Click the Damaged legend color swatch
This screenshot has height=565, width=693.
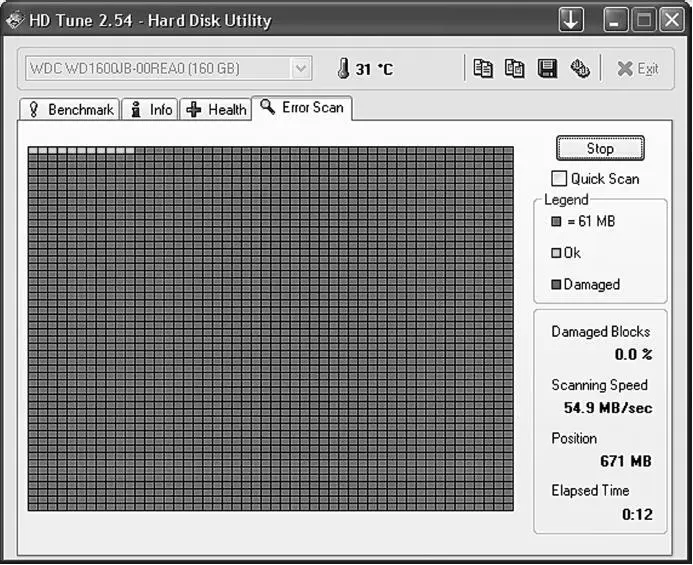tap(556, 285)
